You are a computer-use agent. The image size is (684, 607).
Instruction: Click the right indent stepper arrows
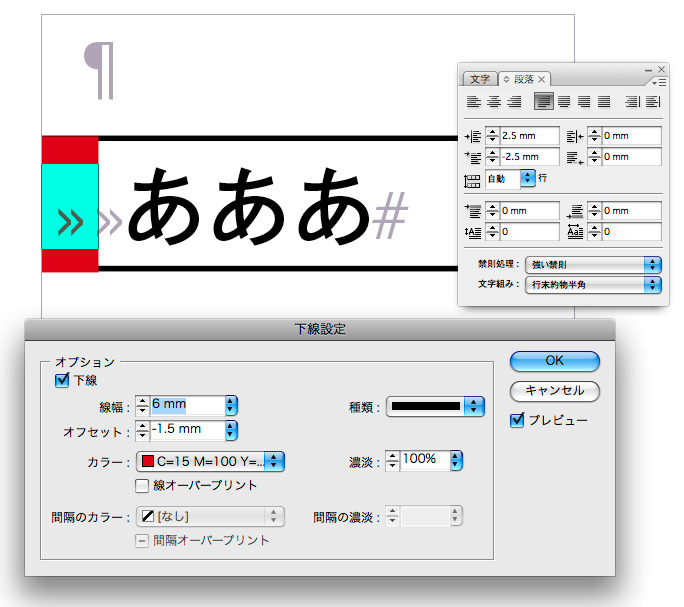click(x=594, y=136)
